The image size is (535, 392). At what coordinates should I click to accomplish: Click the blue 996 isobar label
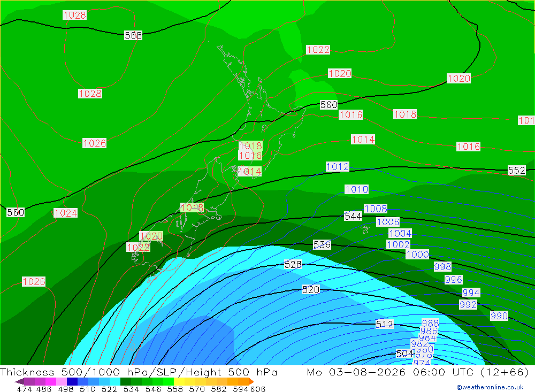tap(454, 280)
